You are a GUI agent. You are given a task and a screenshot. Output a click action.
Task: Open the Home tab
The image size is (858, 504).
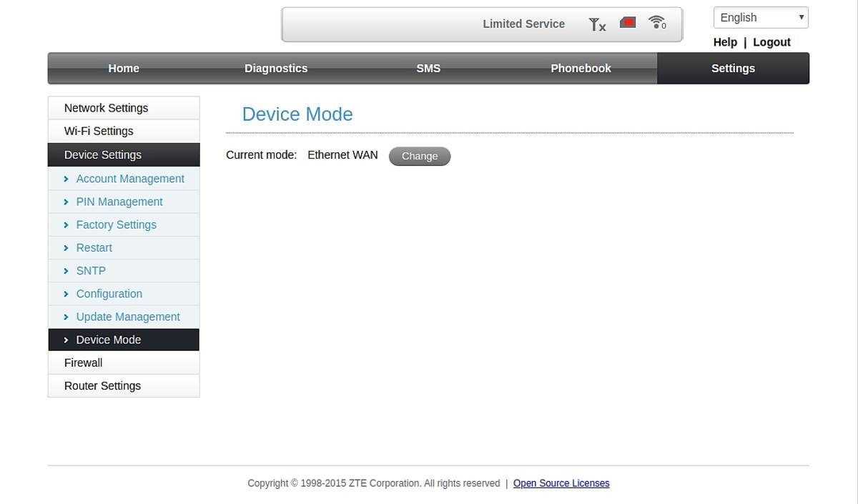click(x=124, y=69)
